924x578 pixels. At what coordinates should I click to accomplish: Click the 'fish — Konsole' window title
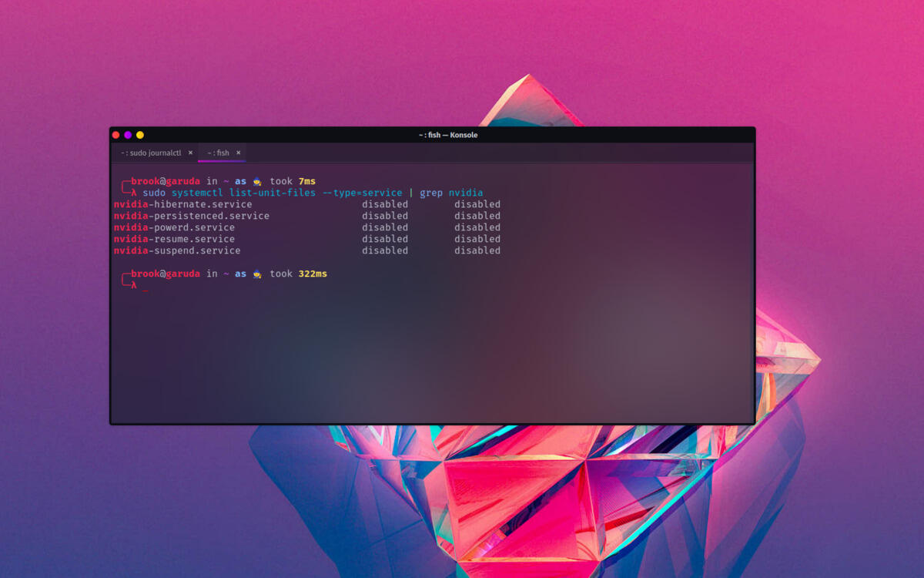pyautogui.click(x=448, y=135)
